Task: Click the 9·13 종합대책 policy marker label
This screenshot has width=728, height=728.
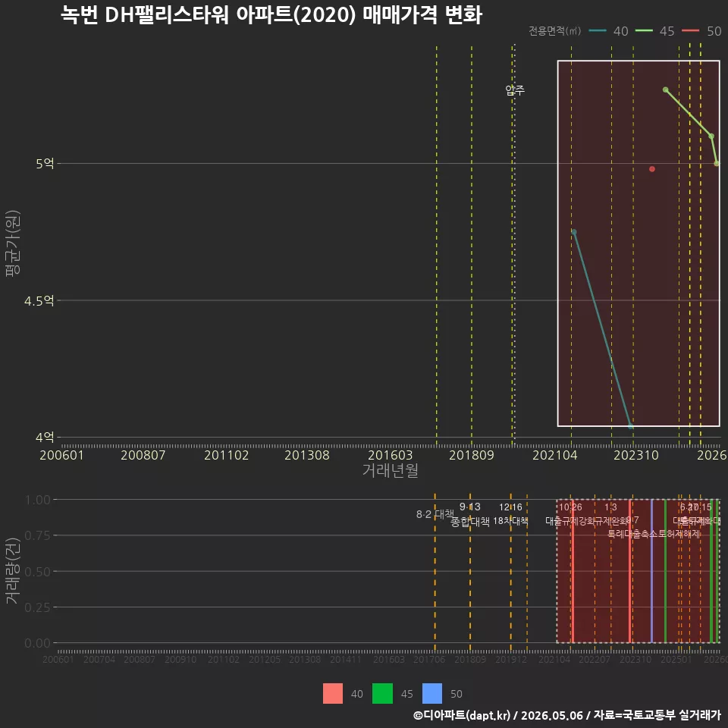Action: click(470, 514)
